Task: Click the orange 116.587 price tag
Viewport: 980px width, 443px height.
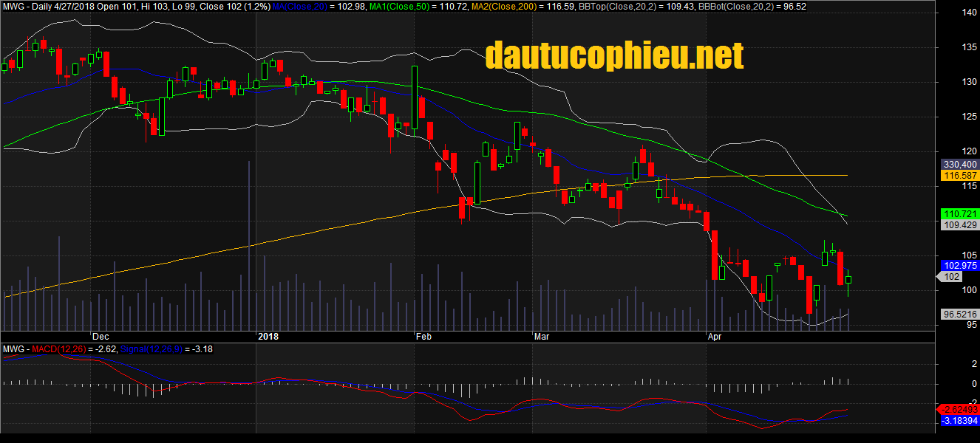Action: pyautogui.click(x=959, y=176)
